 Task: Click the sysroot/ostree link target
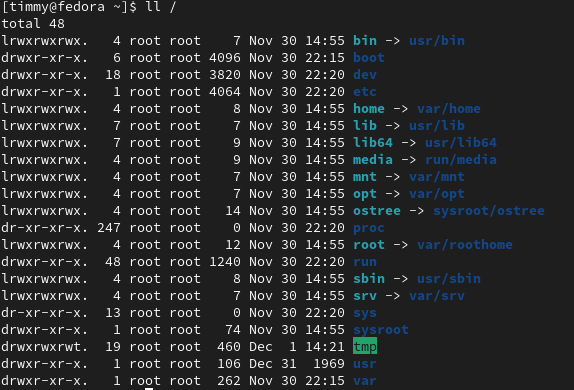click(489, 211)
